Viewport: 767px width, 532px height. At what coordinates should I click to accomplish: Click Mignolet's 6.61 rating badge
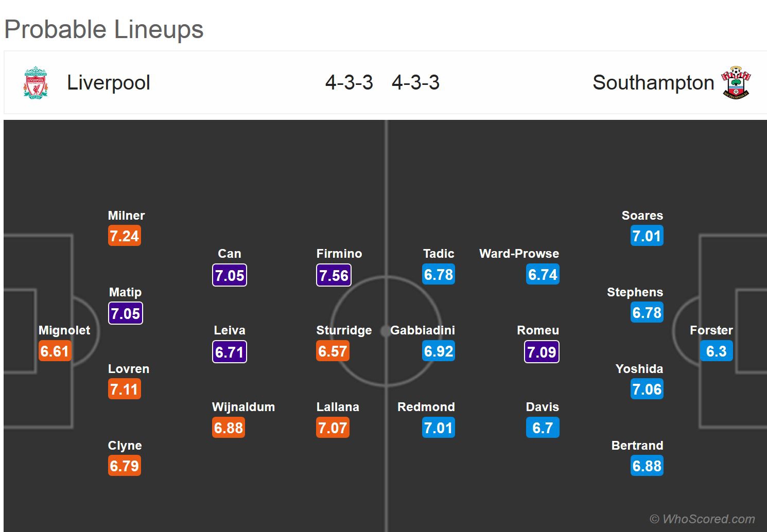[55, 351]
